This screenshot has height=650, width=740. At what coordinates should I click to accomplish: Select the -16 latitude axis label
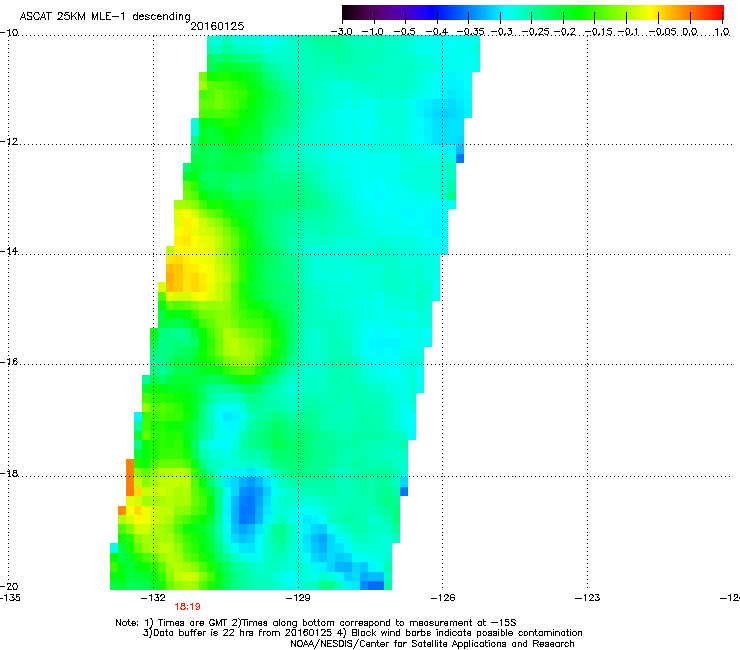point(9,362)
